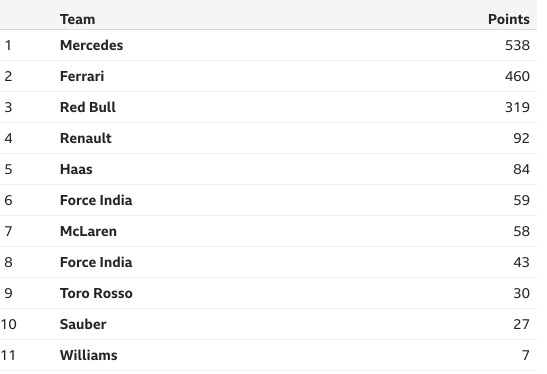Click Ferrari points value 460
Viewport: 547px width, 374px height.
point(517,76)
